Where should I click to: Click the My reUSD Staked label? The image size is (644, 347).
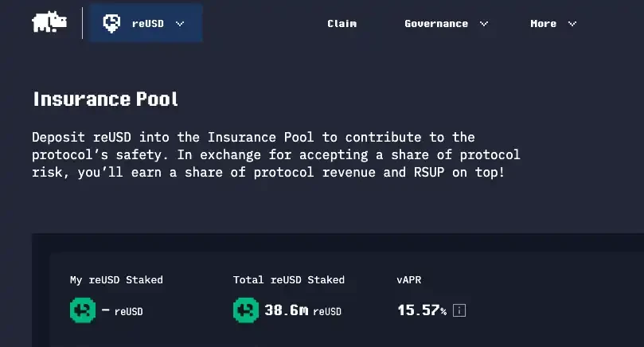116,280
